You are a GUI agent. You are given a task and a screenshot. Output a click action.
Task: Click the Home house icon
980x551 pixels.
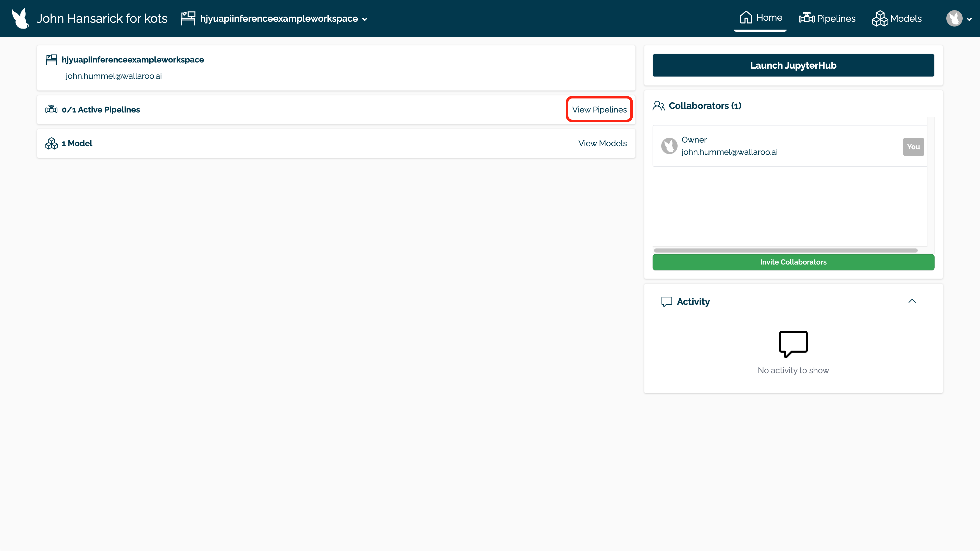click(746, 18)
